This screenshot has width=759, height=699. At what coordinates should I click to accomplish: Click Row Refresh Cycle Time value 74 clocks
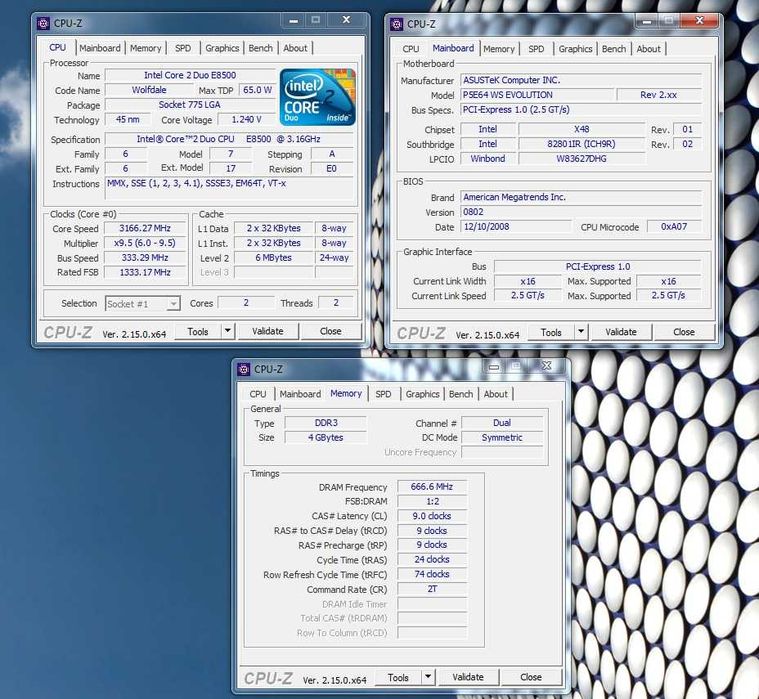pyautogui.click(x=432, y=574)
